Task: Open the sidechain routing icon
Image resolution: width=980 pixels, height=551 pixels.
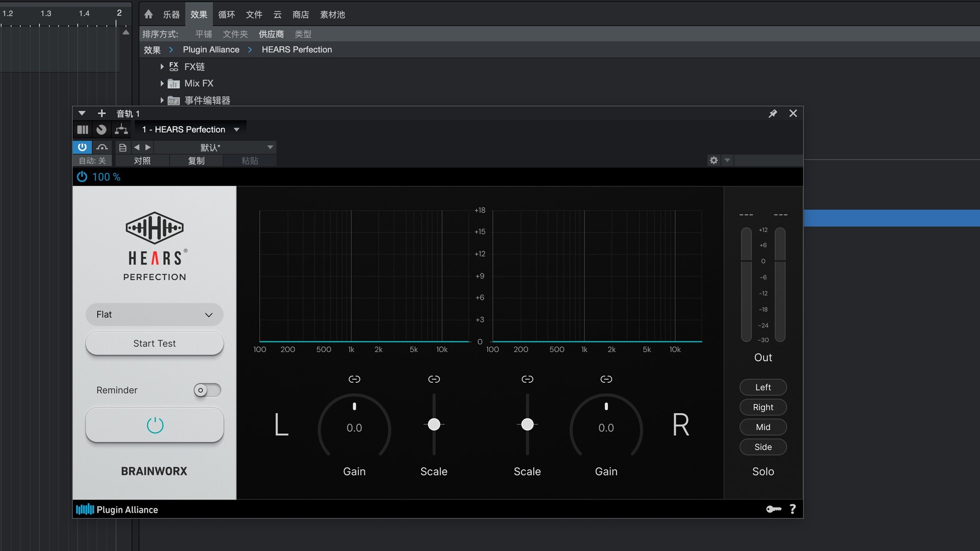Action: pyautogui.click(x=121, y=130)
